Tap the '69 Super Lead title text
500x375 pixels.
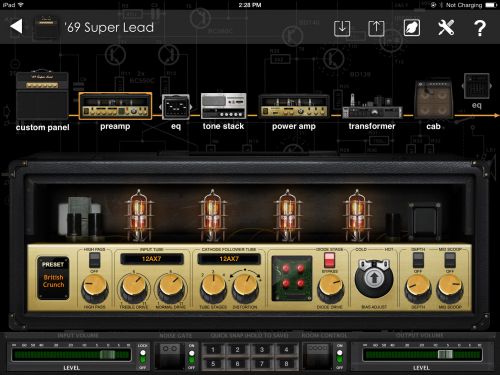(x=109, y=27)
